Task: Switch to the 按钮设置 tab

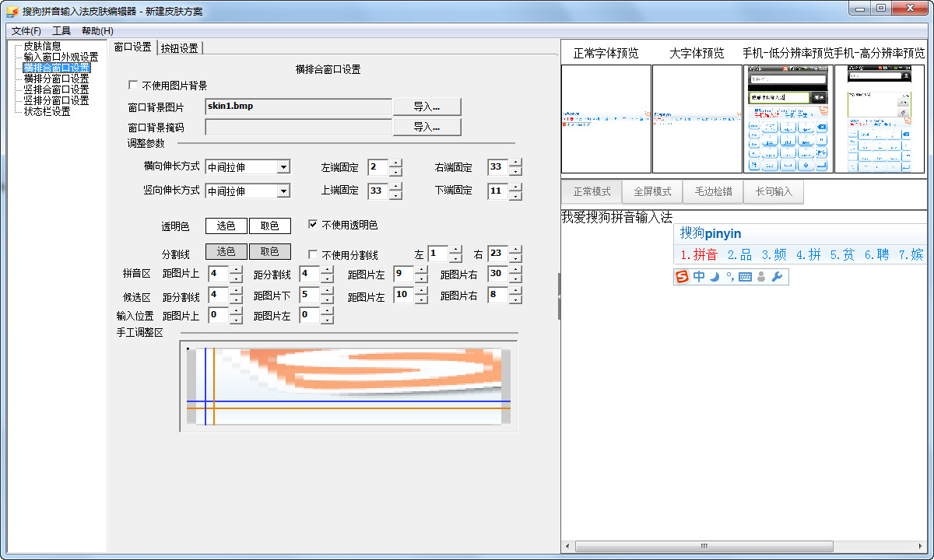Action: [179, 47]
